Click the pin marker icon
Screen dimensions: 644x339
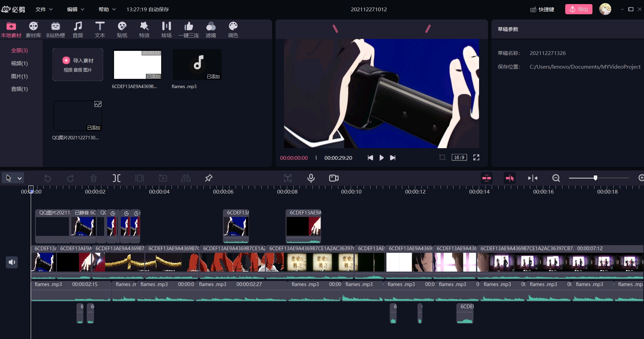pyautogui.click(x=209, y=178)
